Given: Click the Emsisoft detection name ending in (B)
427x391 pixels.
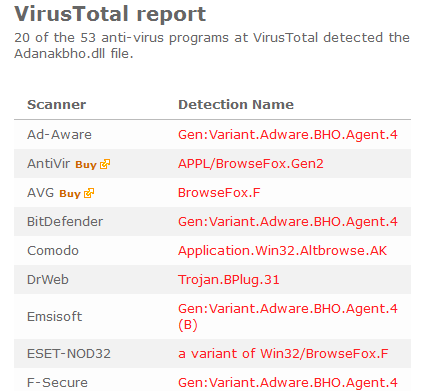Looking at the screenshot, I should (288, 317).
